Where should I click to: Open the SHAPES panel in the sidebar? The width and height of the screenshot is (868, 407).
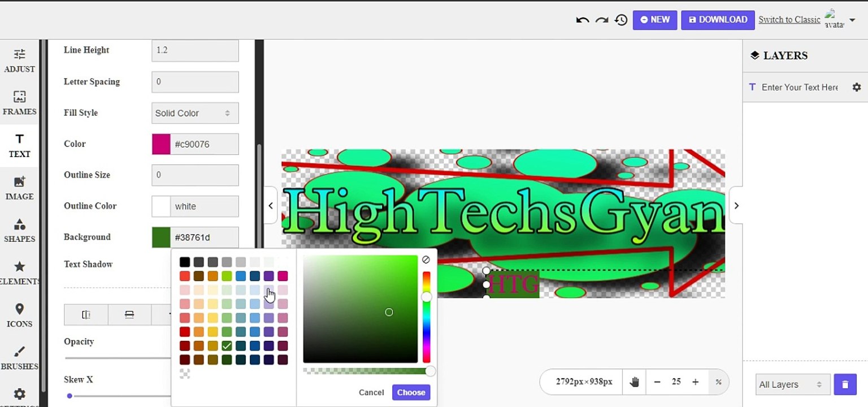(20, 230)
